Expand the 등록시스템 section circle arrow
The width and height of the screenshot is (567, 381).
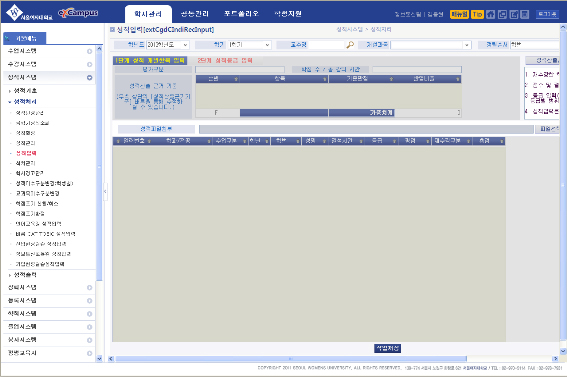(x=89, y=301)
